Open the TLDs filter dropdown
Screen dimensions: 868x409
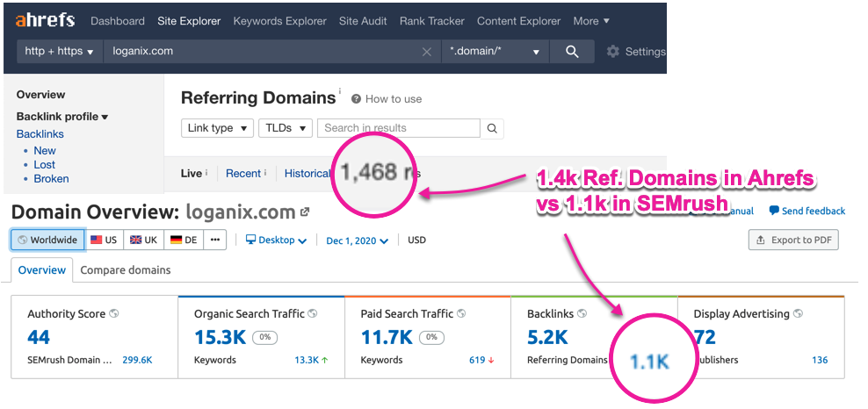click(286, 128)
